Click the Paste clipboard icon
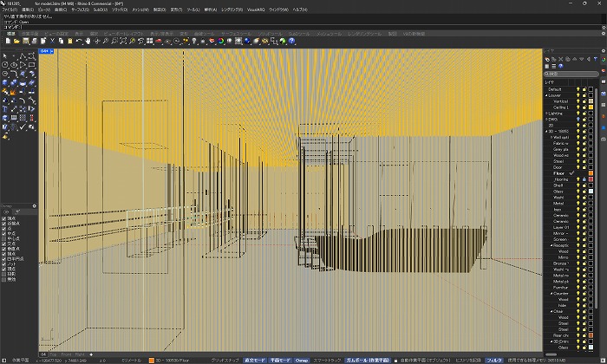Viewport: 607px width, 364px height. 70,41
